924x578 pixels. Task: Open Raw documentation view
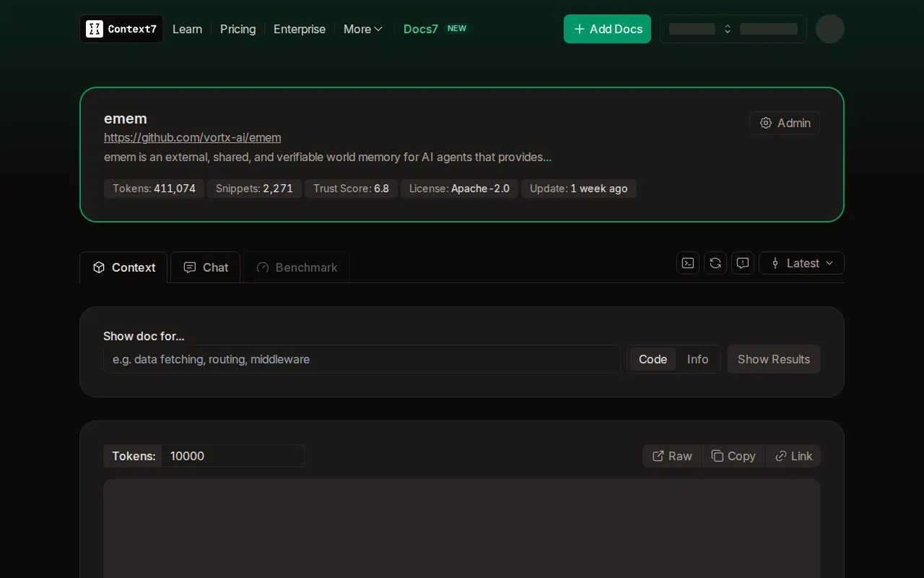pos(672,456)
